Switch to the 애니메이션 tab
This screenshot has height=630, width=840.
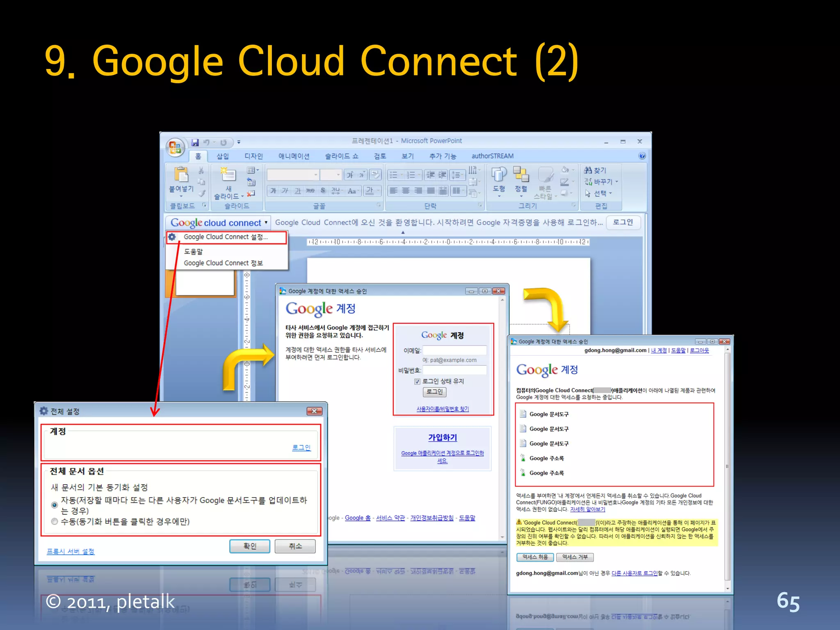click(x=294, y=156)
